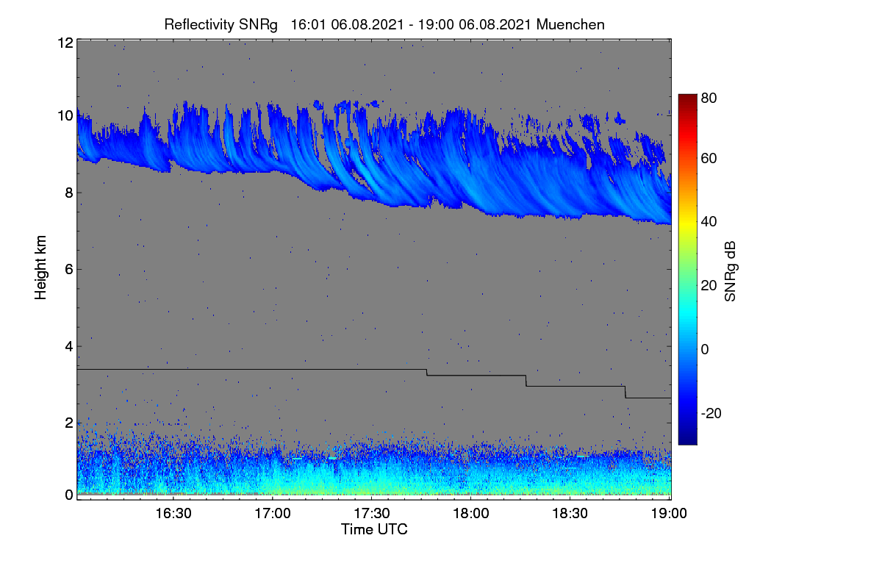882x588 pixels.
Task: Click the height tick label 8
Action: (69, 193)
